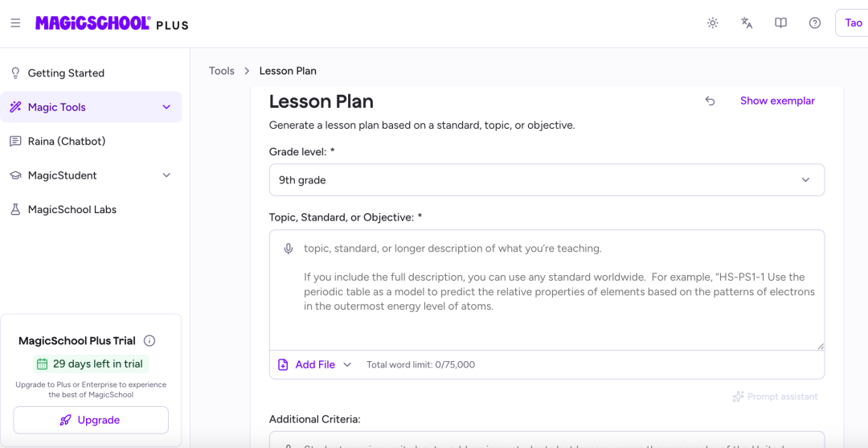Expand the Magic Tools menu
Viewport: 868px width, 448px height.
(91, 107)
